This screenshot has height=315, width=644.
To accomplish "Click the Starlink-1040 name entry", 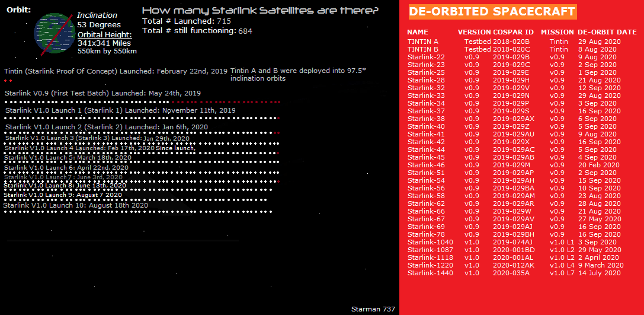I will [x=431, y=242].
